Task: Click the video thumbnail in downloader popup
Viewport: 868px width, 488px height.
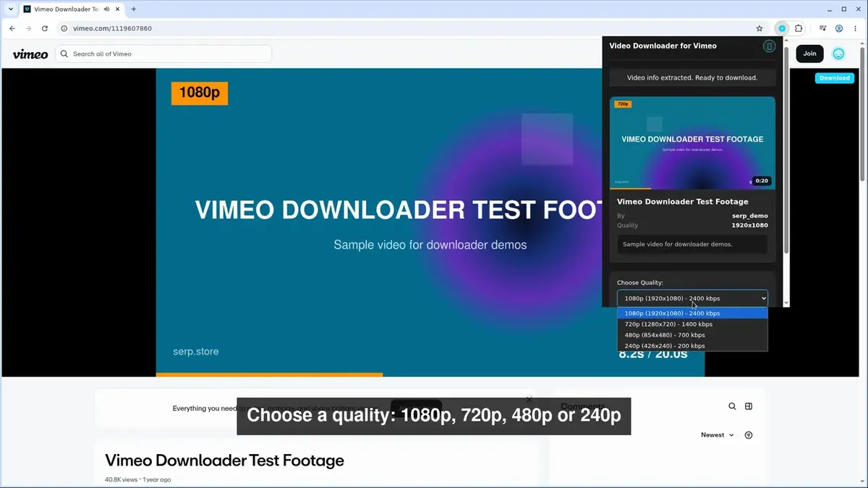Action: click(692, 143)
